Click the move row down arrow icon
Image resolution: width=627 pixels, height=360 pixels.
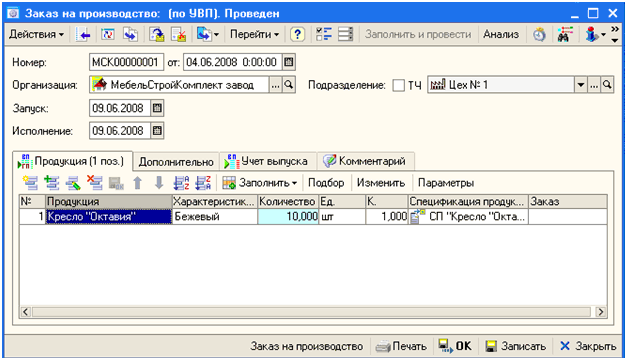159,183
